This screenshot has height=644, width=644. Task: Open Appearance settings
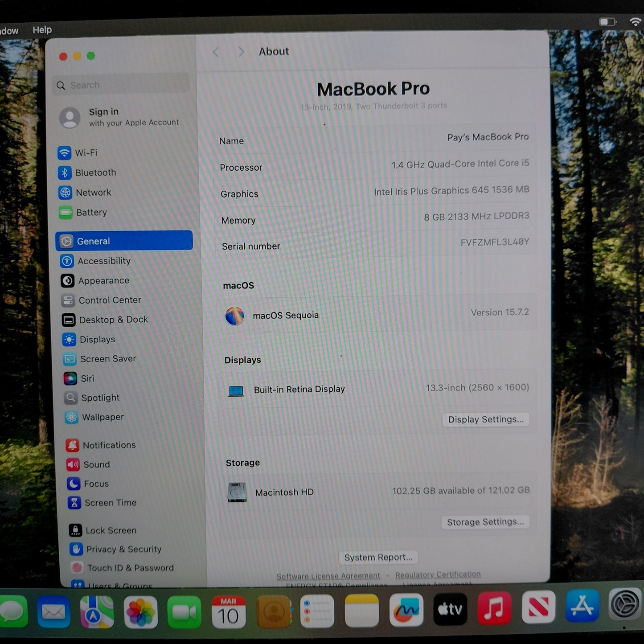[x=104, y=280]
